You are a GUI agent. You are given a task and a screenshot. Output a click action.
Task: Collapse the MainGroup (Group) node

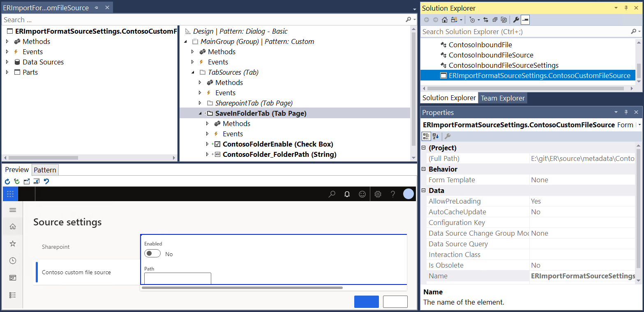coord(185,41)
